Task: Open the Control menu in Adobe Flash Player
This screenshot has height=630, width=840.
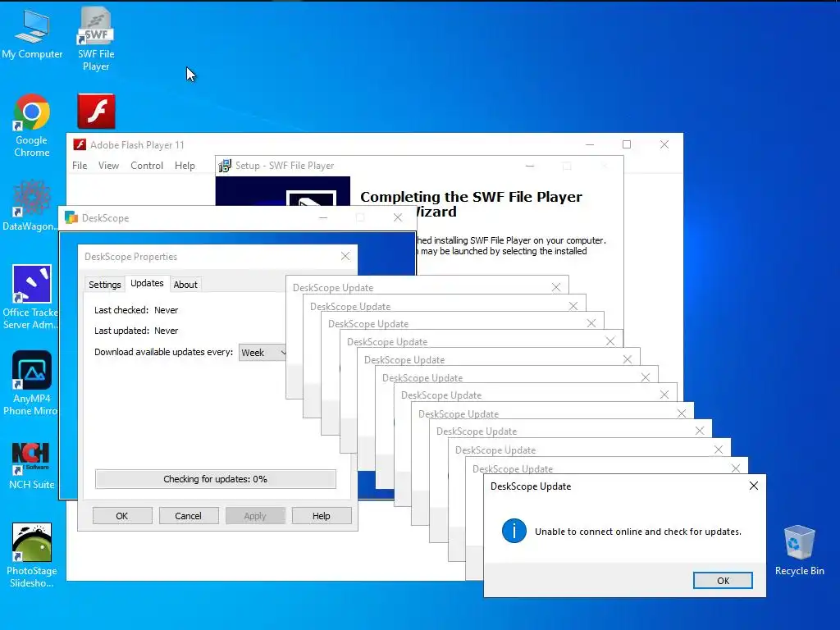Action: coord(147,166)
